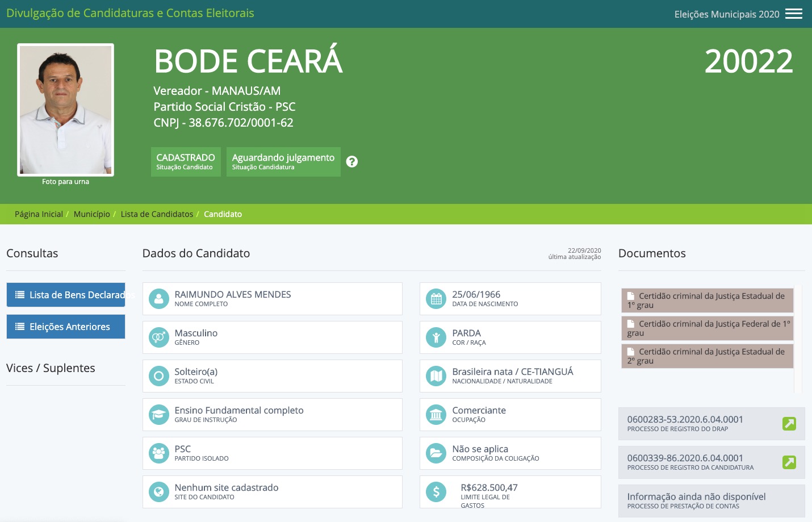Click the bank icon beside Comerciante occupation

436,414
